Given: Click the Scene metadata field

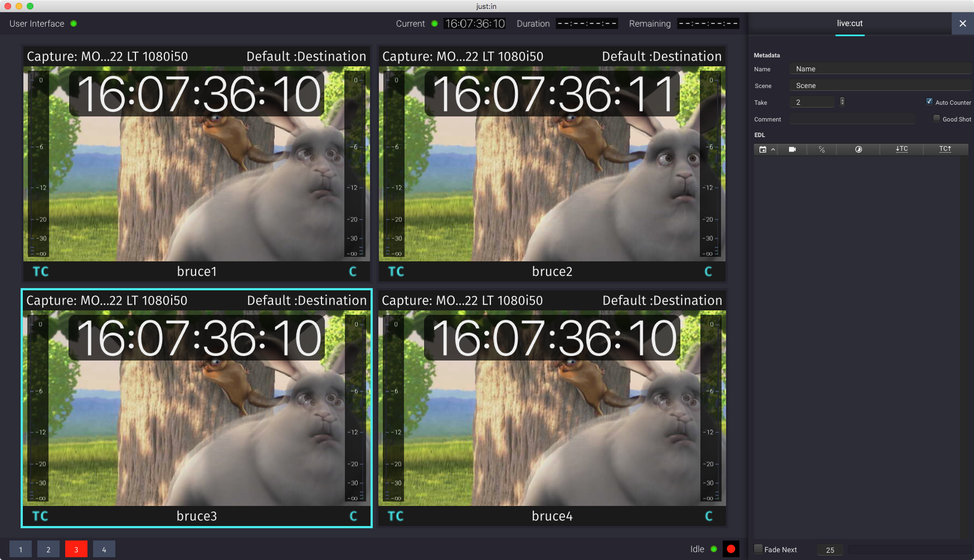Looking at the screenshot, I should coord(880,86).
